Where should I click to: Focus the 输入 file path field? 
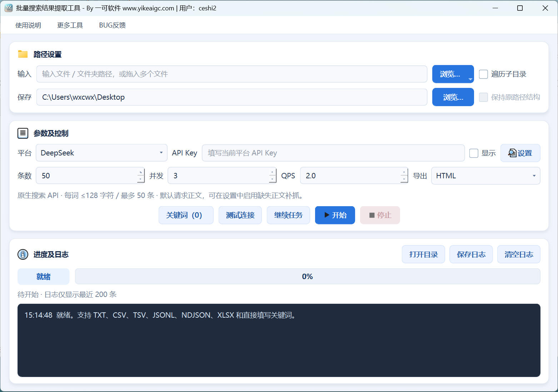pyautogui.click(x=232, y=74)
